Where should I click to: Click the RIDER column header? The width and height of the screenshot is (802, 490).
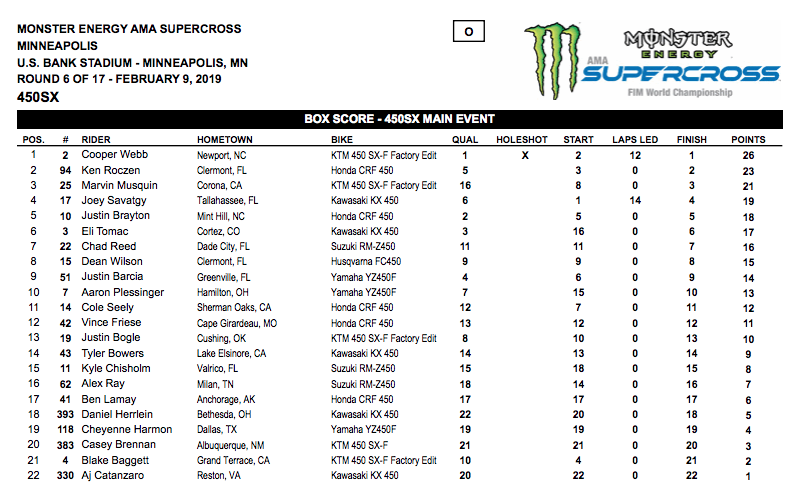click(96, 140)
